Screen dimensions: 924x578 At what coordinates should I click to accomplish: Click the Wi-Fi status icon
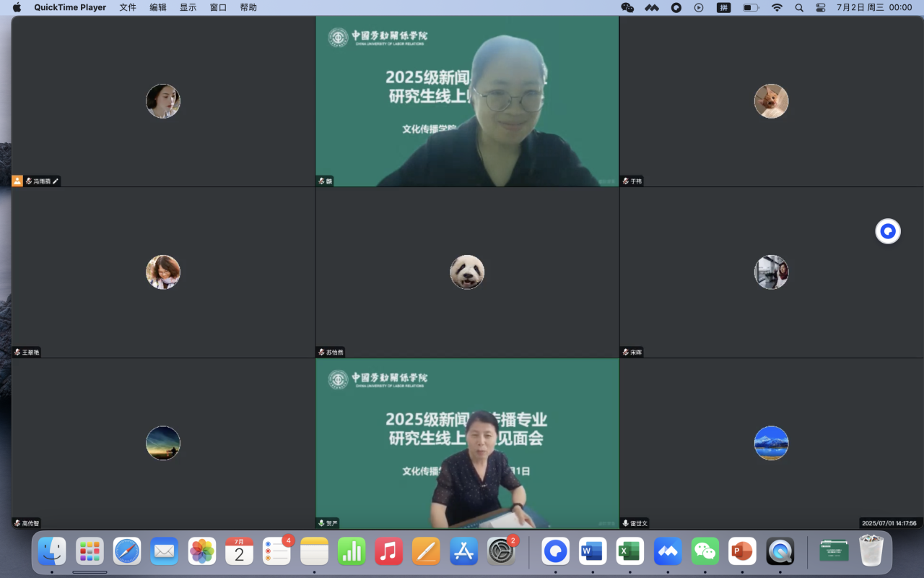point(777,7)
